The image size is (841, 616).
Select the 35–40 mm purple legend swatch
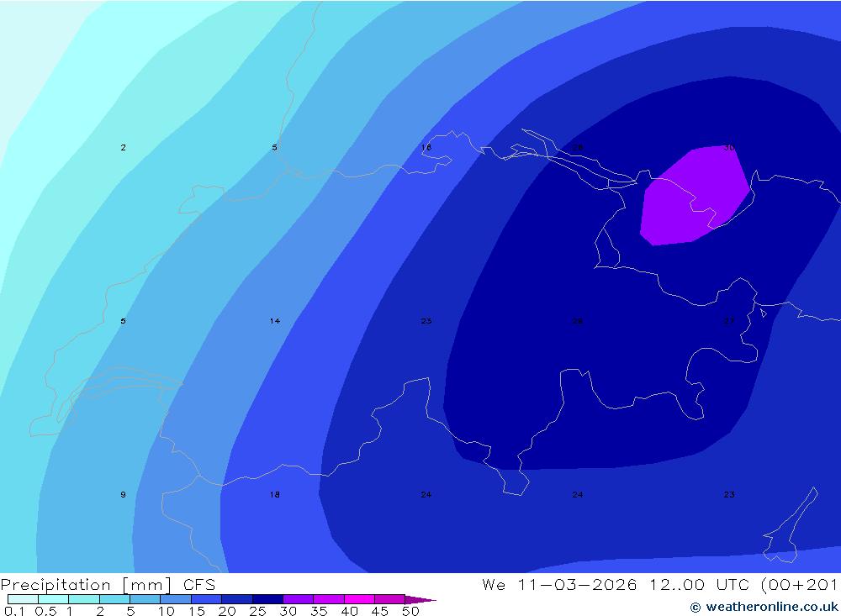point(328,599)
